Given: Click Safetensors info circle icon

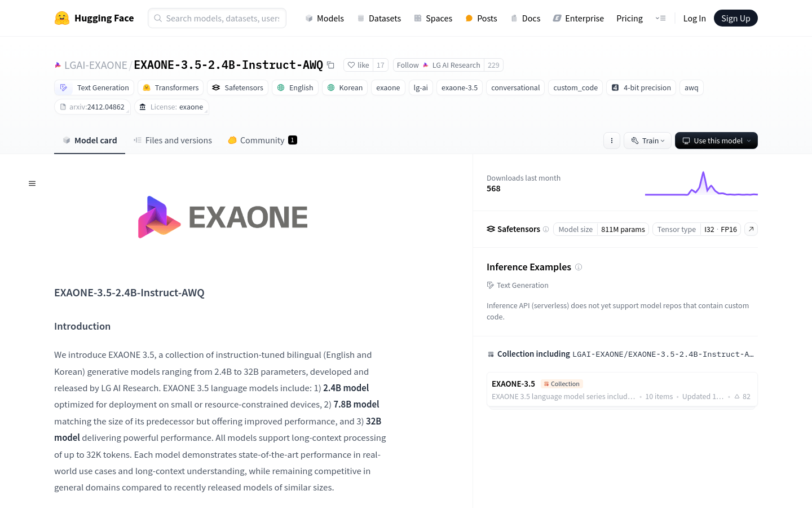Looking at the screenshot, I should click(546, 229).
